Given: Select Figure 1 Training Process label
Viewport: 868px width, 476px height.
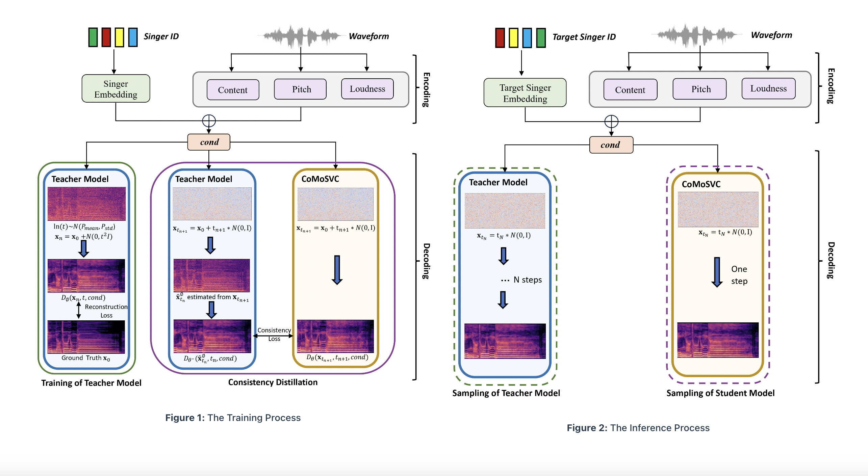Looking at the screenshot, I should 235,420.
